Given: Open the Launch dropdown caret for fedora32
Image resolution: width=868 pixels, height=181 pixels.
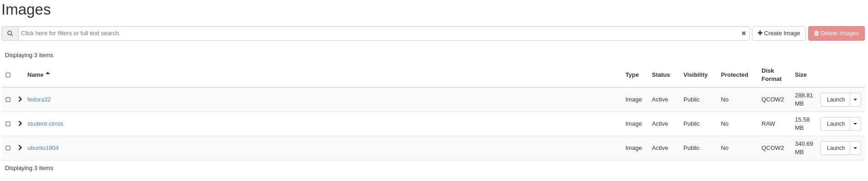Looking at the screenshot, I should [x=855, y=100].
